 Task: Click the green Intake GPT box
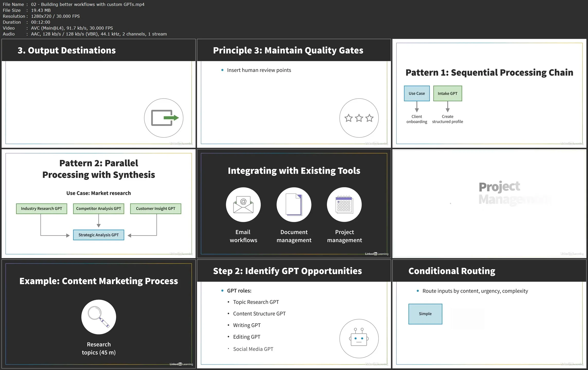point(447,93)
